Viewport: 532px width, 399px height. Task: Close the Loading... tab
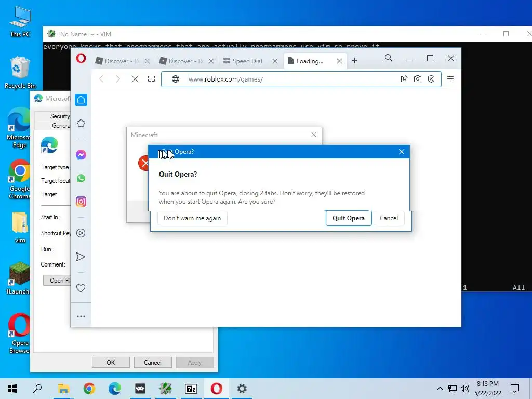point(339,61)
